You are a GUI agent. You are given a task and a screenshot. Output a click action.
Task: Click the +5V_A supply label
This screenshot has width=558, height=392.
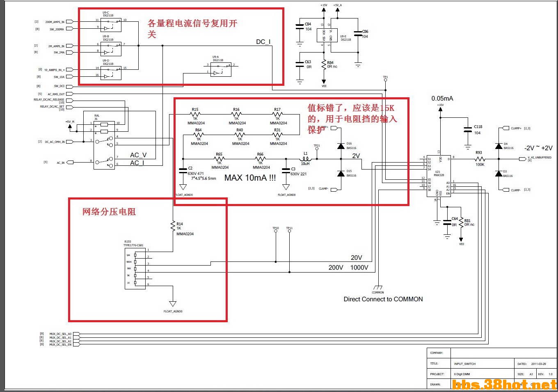click(x=338, y=5)
